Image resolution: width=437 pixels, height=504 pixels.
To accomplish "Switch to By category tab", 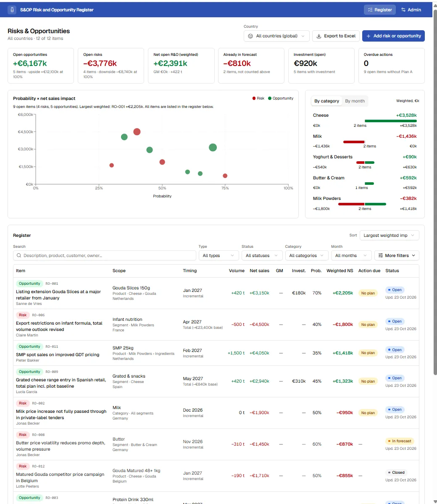I will tap(326, 101).
